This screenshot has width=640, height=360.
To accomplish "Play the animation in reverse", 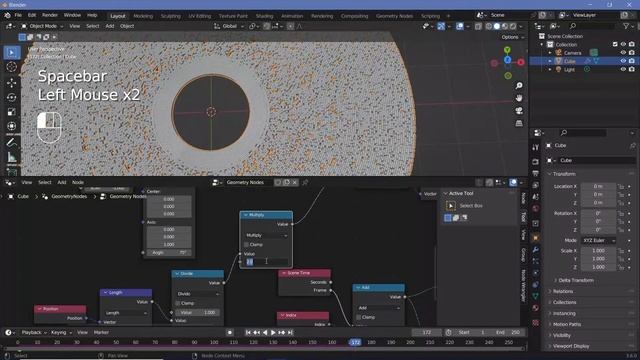I will (x=265, y=333).
